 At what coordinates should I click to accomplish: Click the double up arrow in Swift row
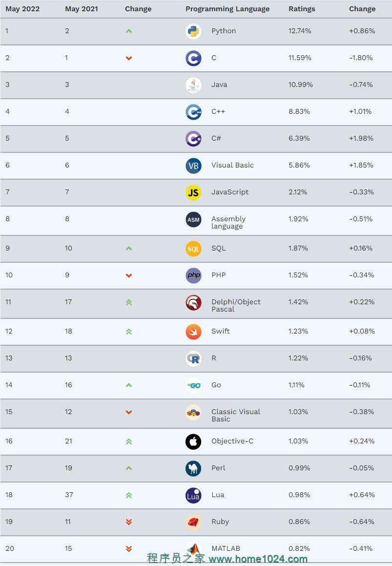click(x=129, y=332)
